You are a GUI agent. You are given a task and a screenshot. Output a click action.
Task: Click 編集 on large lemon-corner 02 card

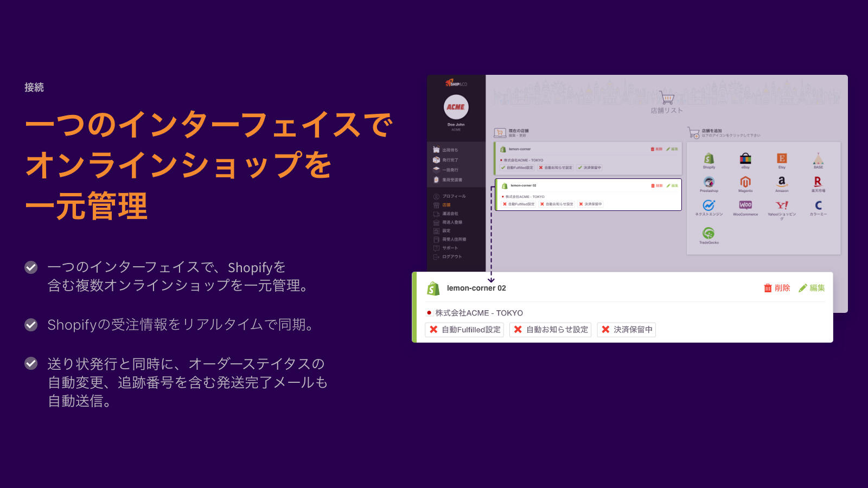click(812, 288)
